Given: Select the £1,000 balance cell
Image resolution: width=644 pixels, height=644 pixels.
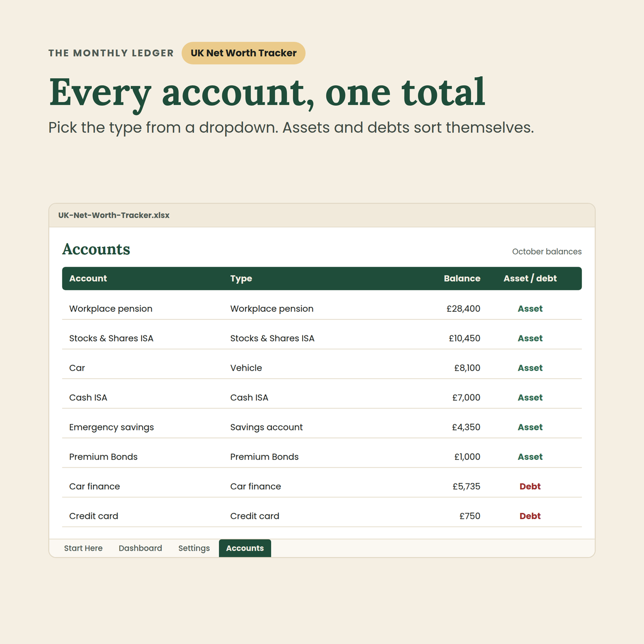Looking at the screenshot, I should [x=467, y=457].
